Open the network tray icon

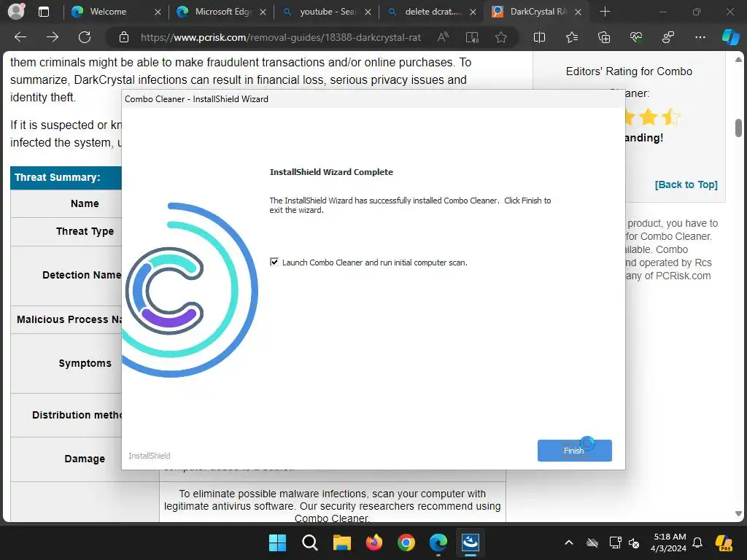pos(615,542)
